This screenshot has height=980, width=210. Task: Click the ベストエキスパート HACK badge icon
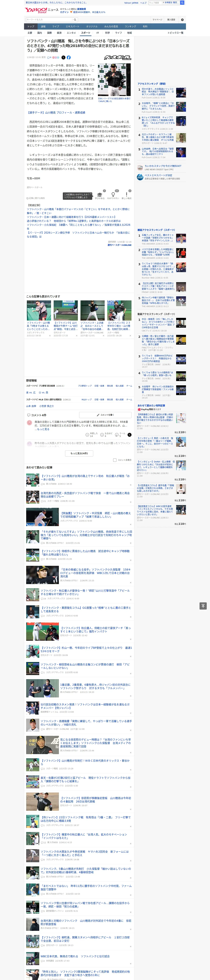coord(140,177)
